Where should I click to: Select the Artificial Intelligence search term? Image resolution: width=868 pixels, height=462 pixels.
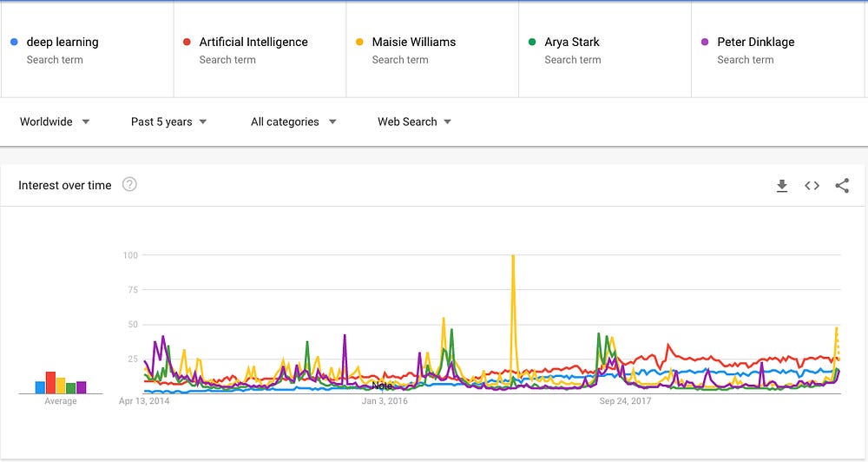(253, 42)
